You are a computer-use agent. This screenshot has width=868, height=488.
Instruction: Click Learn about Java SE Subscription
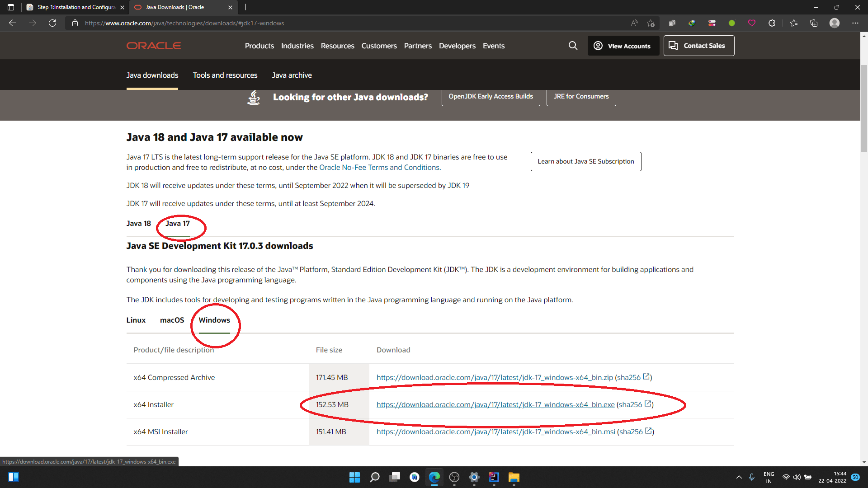[586, 161]
